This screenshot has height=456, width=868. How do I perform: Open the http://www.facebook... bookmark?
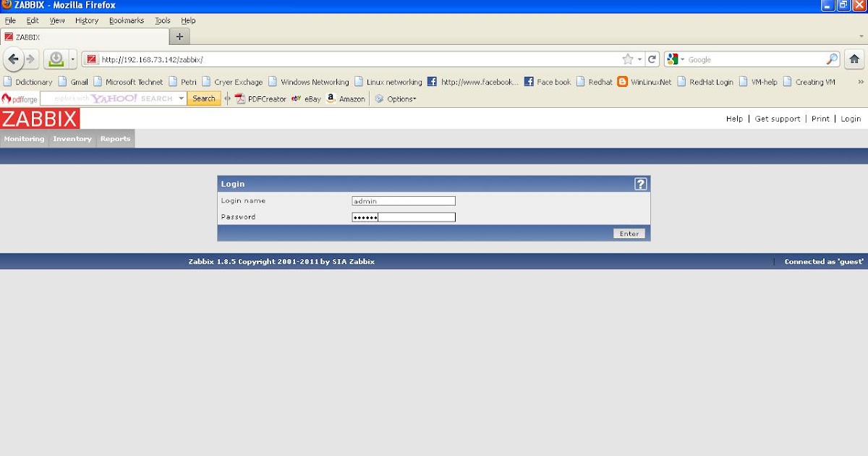click(x=473, y=82)
